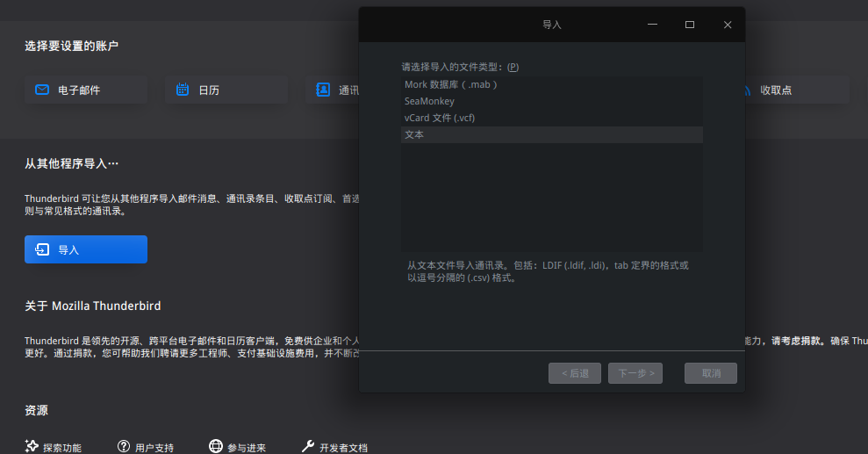This screenshot has width=868, height=454.
Task: Click < 后退 in the import dialog
Action: [x=575, y=373]
